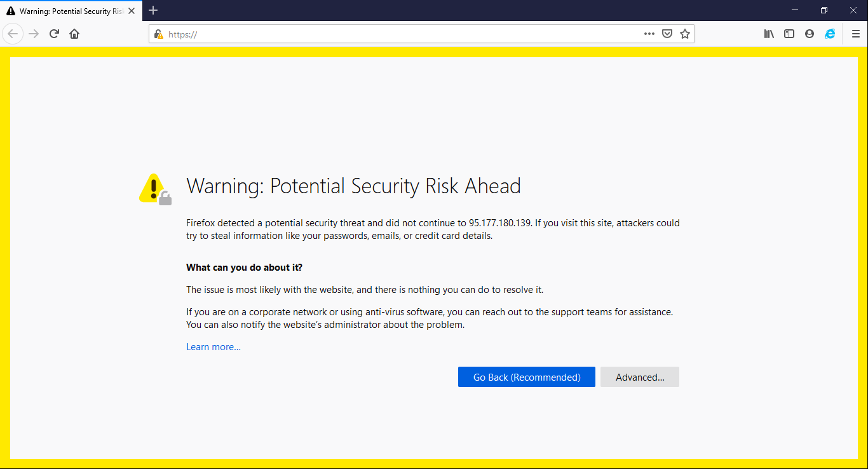Image resolution: width=868 pixels, height=469 pixels.
Task: Restore down the Firefox window
Action: [x=824, y=10]
